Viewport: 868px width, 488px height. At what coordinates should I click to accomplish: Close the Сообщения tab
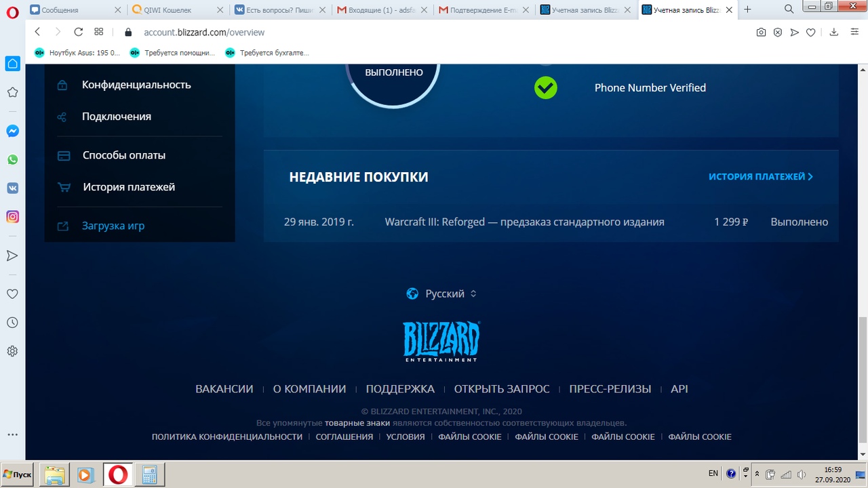[119, 10]
